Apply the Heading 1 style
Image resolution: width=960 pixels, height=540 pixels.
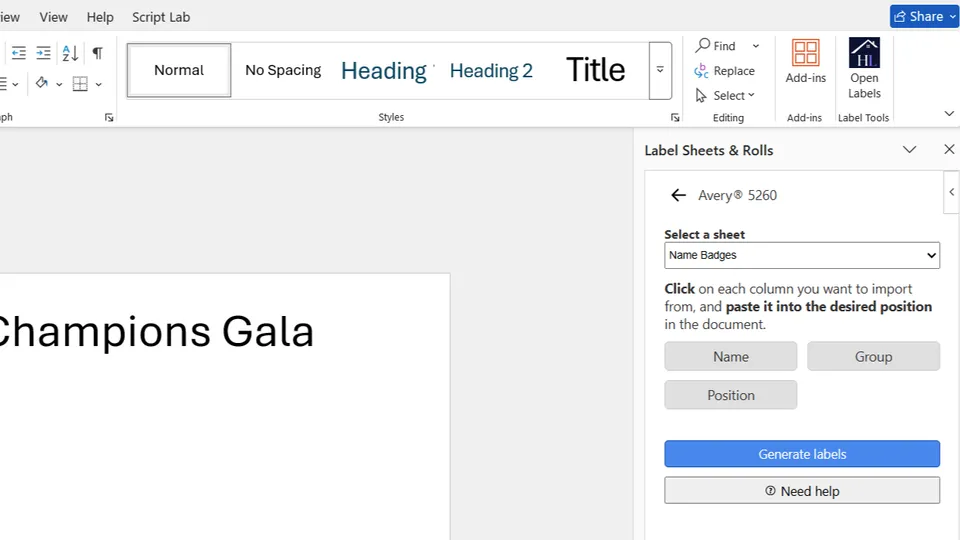tap(384, 70)
